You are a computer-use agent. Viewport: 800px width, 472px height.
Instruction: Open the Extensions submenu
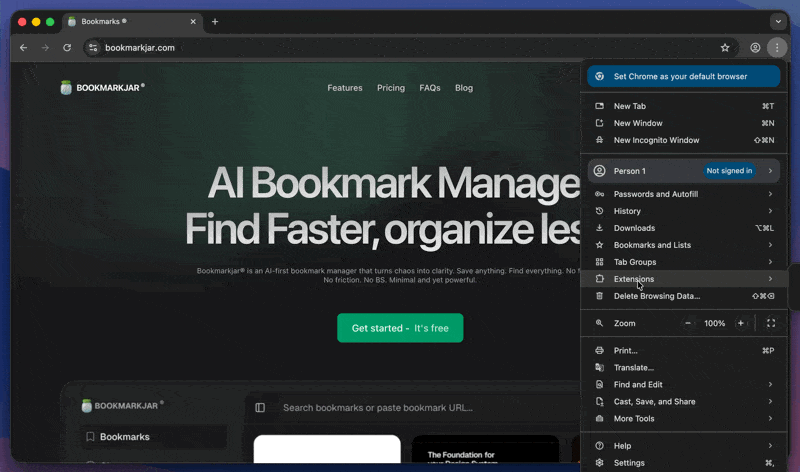click(x=683, y=279)
